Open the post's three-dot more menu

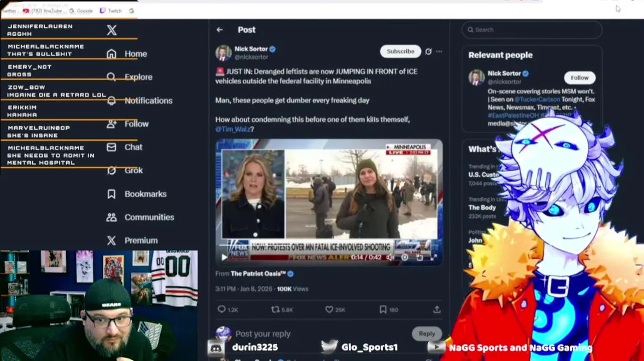439,52
